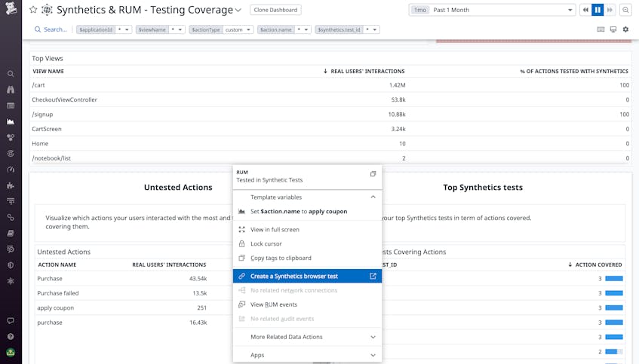
Task: Open the sidebar puzzle piece integrations icon
Action: tap(11, 185)
